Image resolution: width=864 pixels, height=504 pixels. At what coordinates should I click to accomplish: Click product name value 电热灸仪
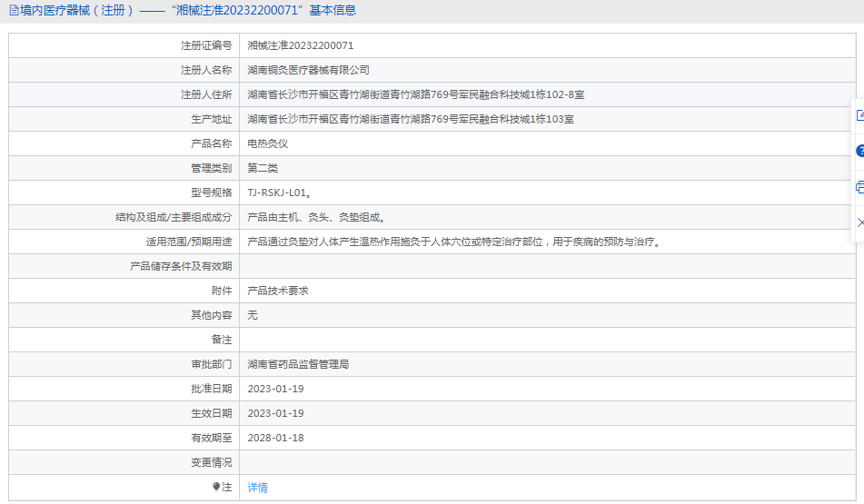pyautogui.click(x=268, y=143)
